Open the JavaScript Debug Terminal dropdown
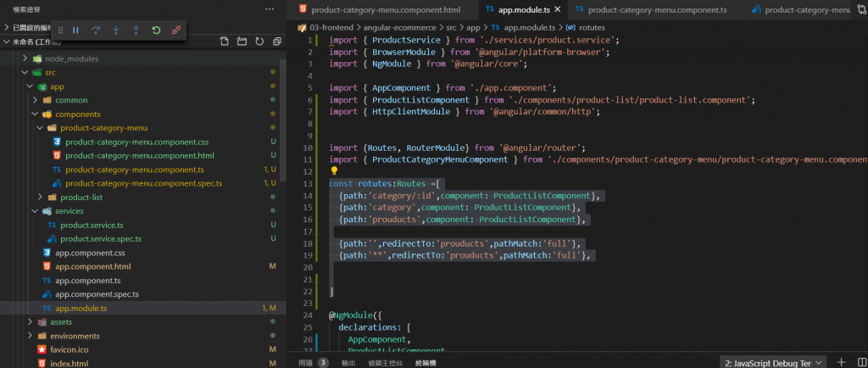 [x=772, y=362]
